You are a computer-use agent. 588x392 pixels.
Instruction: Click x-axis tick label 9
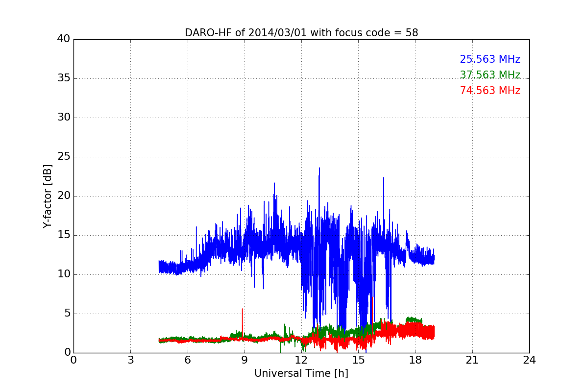click(245, 360)
